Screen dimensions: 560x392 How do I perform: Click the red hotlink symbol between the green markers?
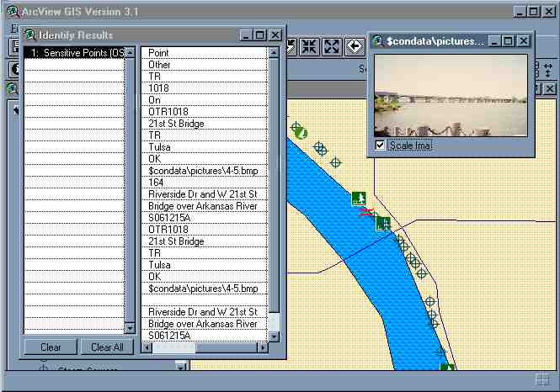coord(368,212)
